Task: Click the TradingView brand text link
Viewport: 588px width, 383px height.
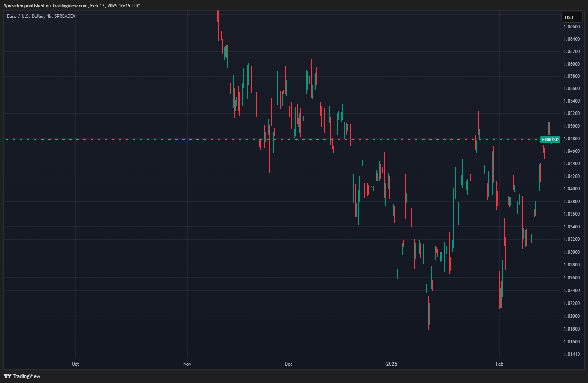Action: [26, 376]
